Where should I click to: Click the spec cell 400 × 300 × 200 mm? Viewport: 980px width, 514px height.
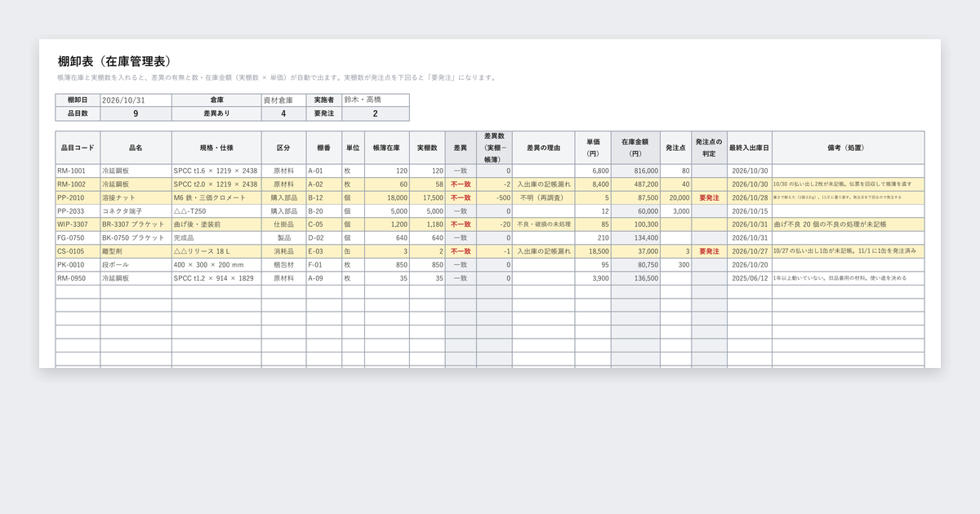(216, 264)
